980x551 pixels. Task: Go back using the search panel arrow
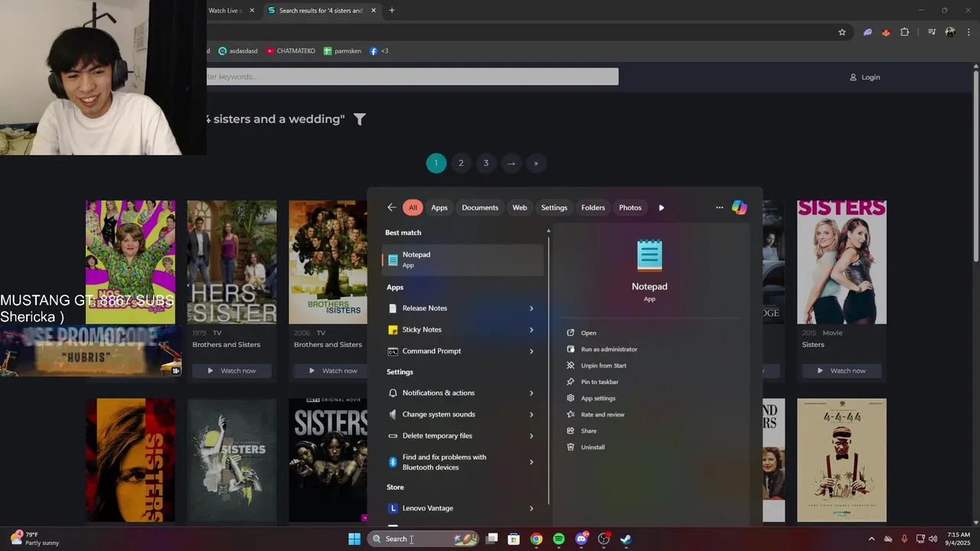coord(391,207)
